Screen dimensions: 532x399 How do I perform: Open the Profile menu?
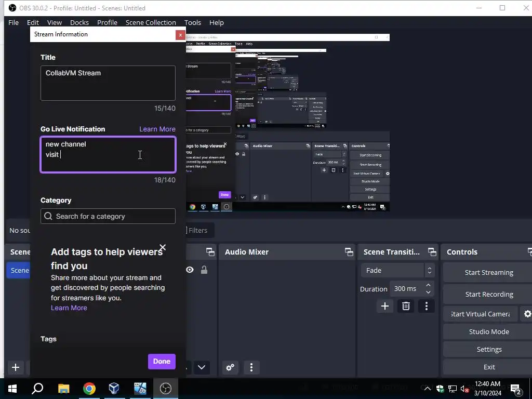point(107,22)
